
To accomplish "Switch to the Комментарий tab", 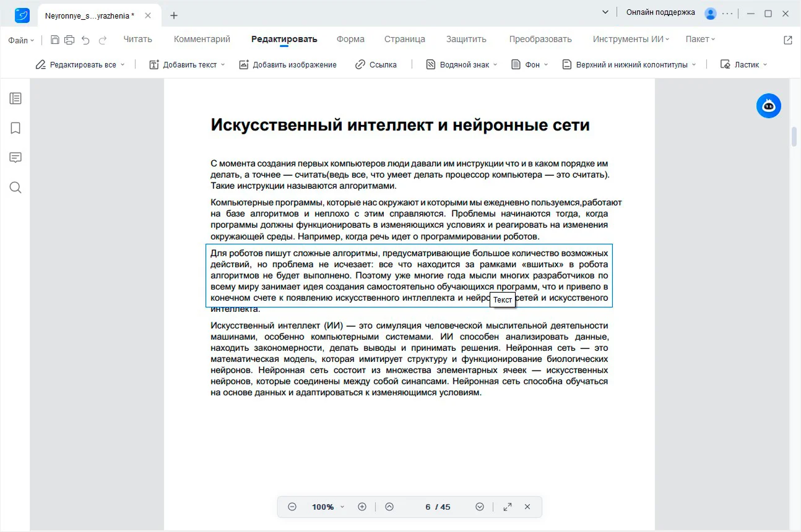I will point(202,39).
